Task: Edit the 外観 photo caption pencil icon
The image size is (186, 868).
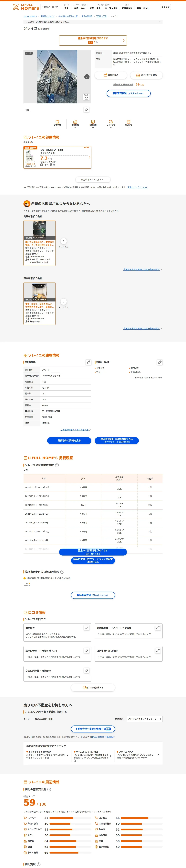Action: 86,110
